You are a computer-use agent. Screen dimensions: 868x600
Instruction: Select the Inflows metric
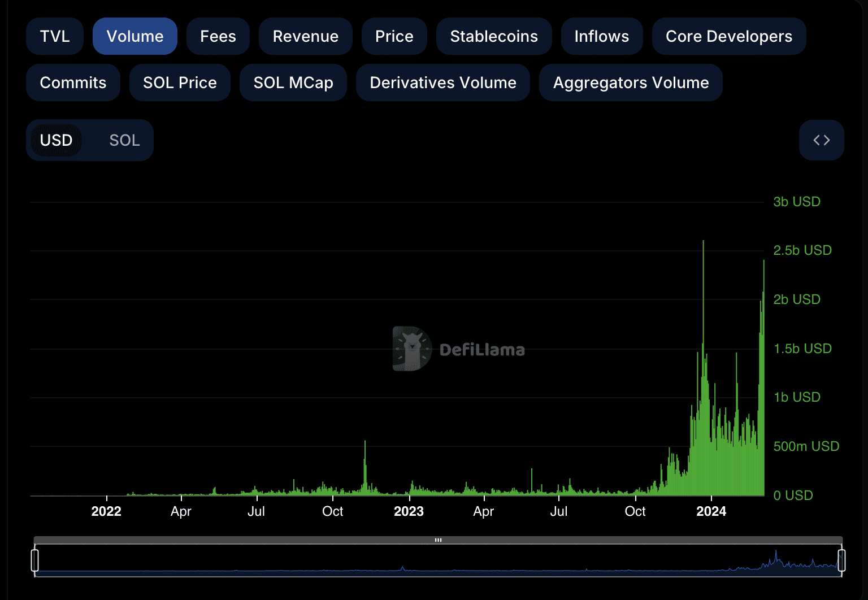point(601,36)
